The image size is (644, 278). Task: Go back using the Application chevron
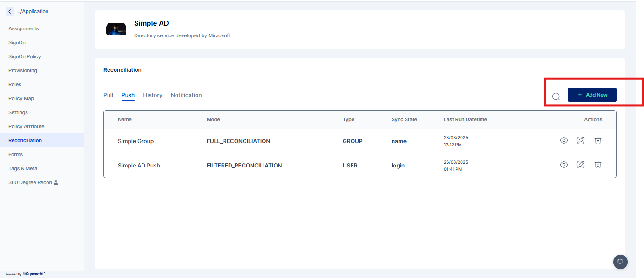coord(10,11)
